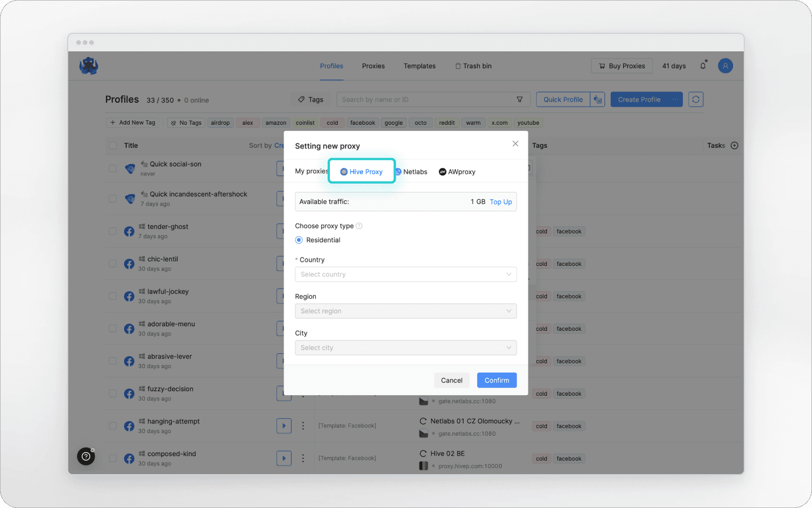Check the Quick incandescent-aftershock checkbox
Viewport: 812px width, 508px height.
[x=113, y=199]
